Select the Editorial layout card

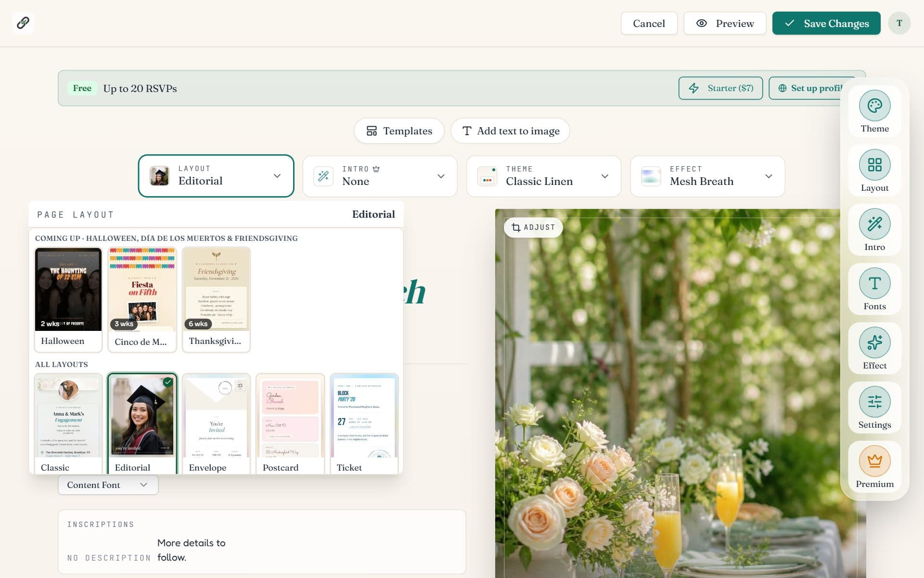[x=142, y=424]
